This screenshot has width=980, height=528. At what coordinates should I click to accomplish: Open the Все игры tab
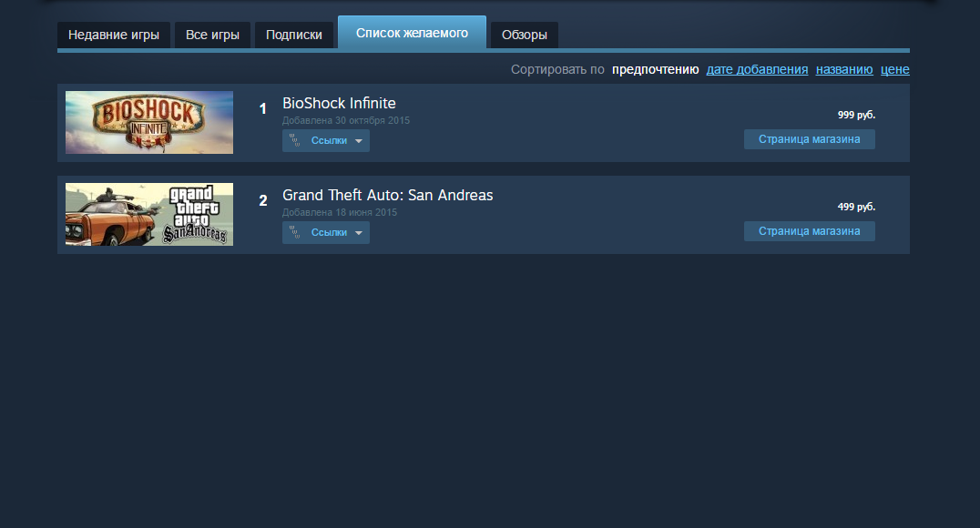pyautogui.click(x=212, y=35)
